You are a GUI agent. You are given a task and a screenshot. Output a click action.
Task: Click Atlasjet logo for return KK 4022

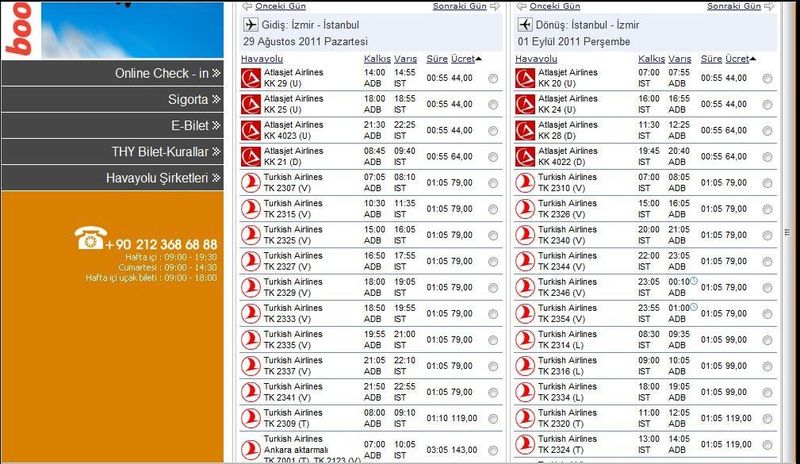[525, 157]
